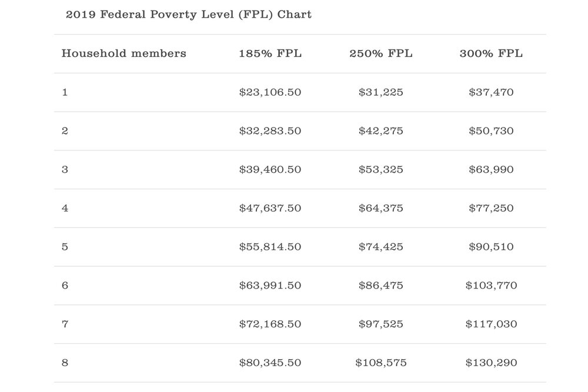Click the $80,345.50 value

(x=270, y=363)
